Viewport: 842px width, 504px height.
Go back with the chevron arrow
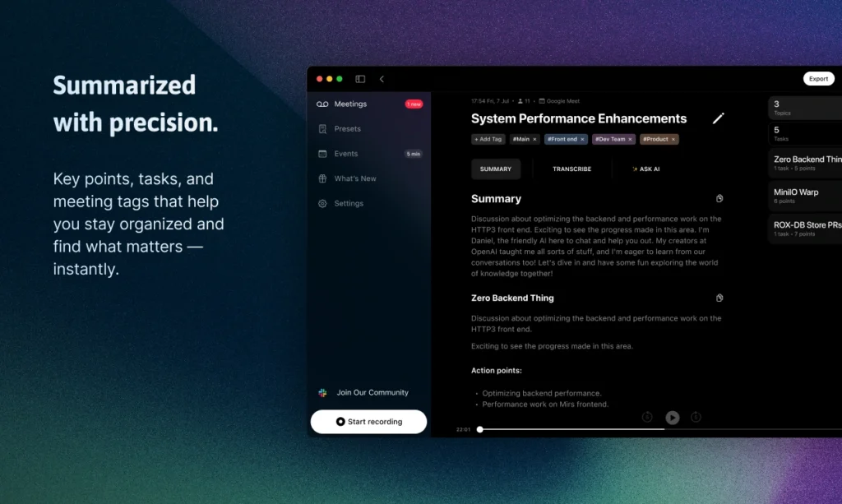(x=382, y=79)
